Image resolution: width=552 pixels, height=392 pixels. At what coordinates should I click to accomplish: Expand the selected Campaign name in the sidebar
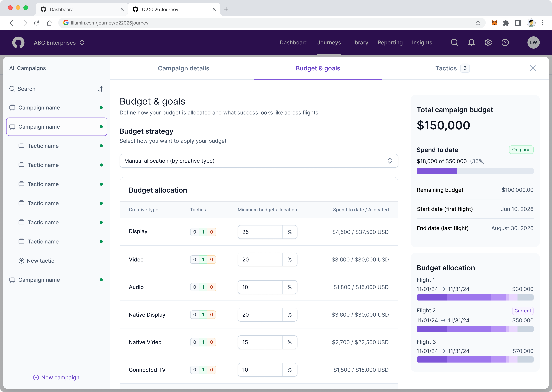pyautogui.click(x=57, y=126)
